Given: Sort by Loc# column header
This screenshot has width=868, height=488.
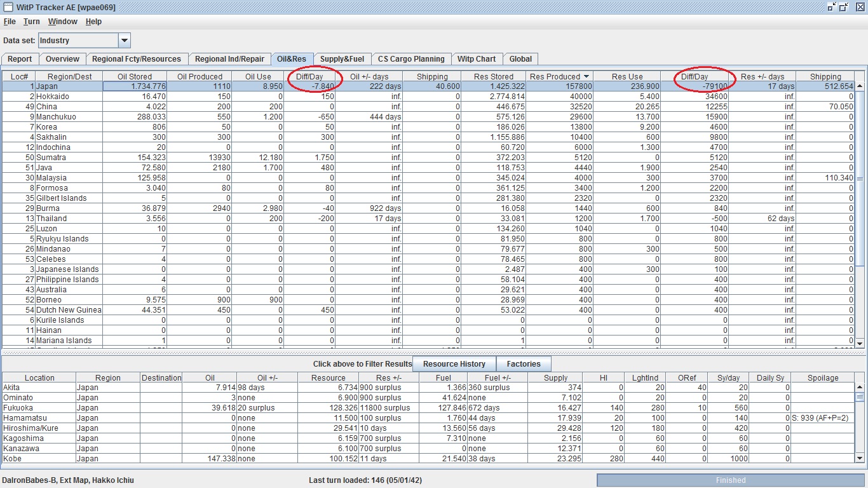Looking at the screenshot, I should (19, 76).
